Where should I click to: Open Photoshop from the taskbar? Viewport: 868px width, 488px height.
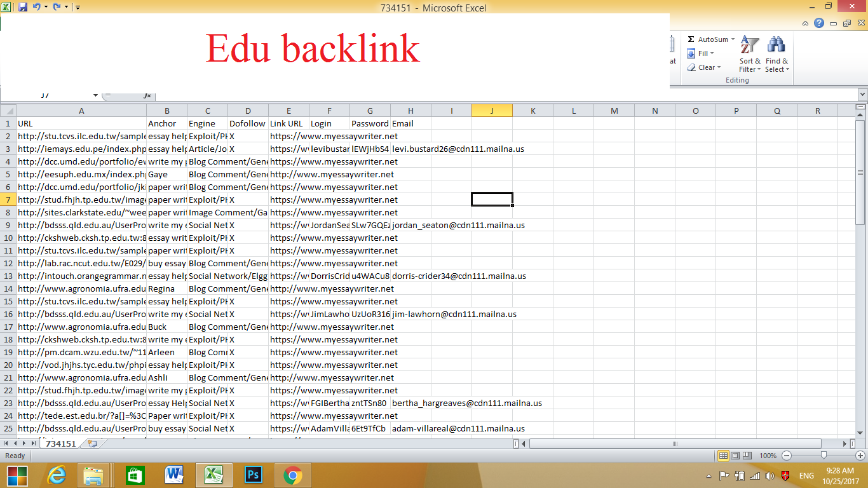click(x=253, y=475)
